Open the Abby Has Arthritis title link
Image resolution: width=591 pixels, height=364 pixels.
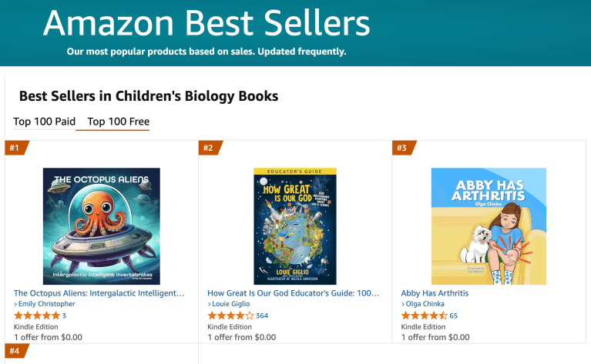(x=435, y=293)
